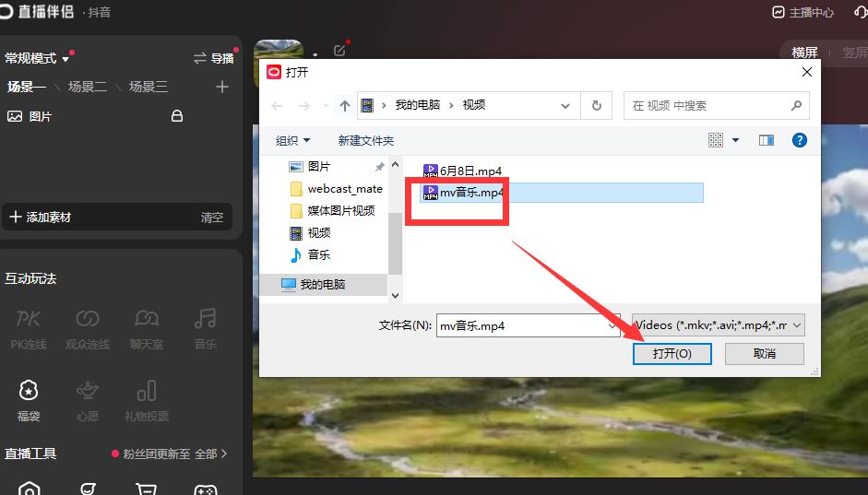Click search magnifier icon in dialog
Screen dimensions: 868x495
click(x=796, y=106)
